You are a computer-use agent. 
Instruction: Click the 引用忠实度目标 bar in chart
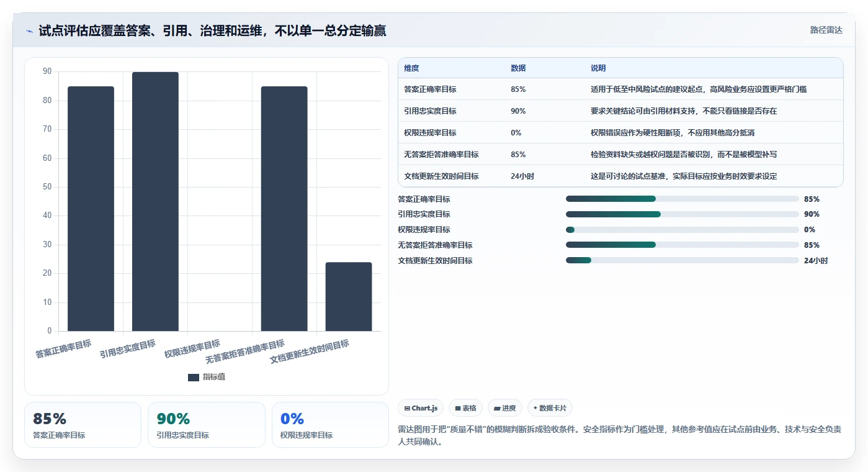click(x=155, y=201)
